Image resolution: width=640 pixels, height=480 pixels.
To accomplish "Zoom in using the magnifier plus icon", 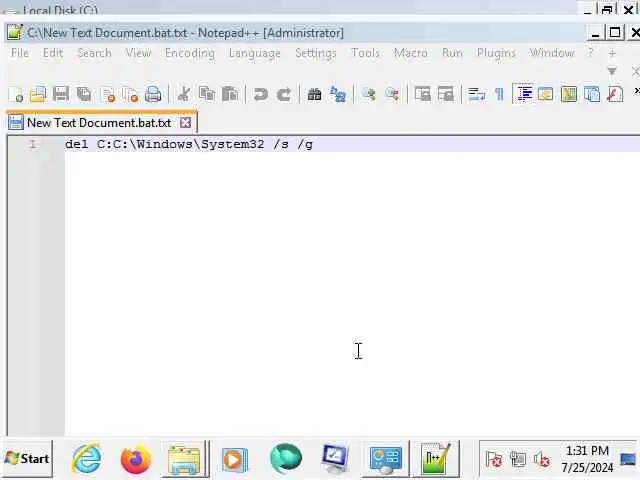I will click(x=369, y=94).
